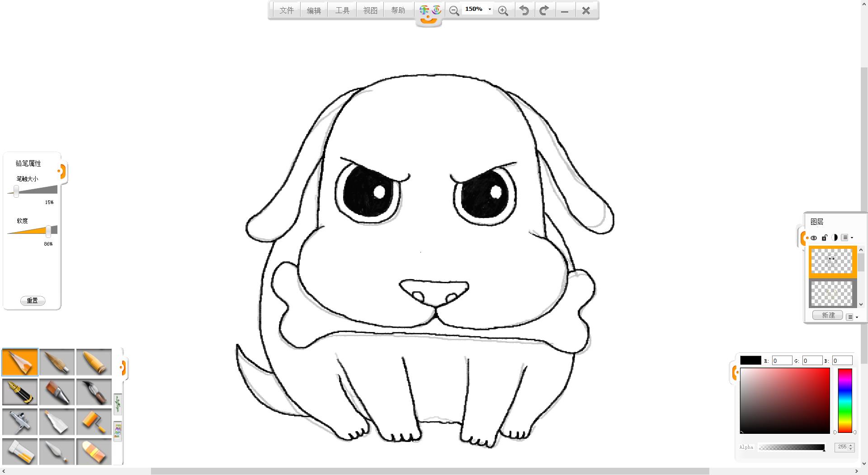The image size is (868, 475).
Task: Select the eraser tool
Action: tap(94, 451)
